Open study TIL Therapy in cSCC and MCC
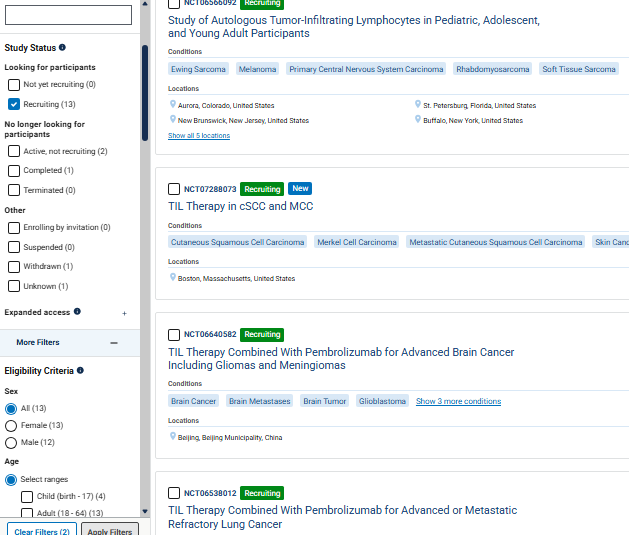The image size is (629, 535). coord(240,206)
